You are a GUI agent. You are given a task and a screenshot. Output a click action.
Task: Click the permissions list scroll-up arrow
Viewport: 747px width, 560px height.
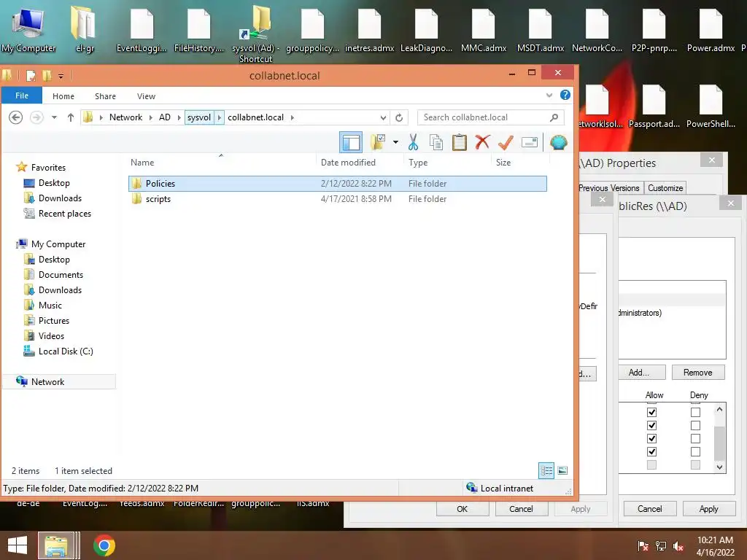point(719,409)
